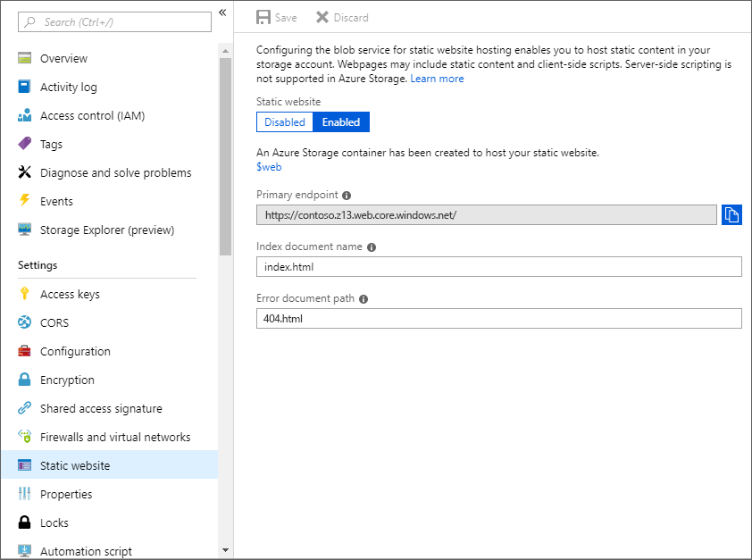Open Storage Explorer (preview)

[x=109, y=230]
